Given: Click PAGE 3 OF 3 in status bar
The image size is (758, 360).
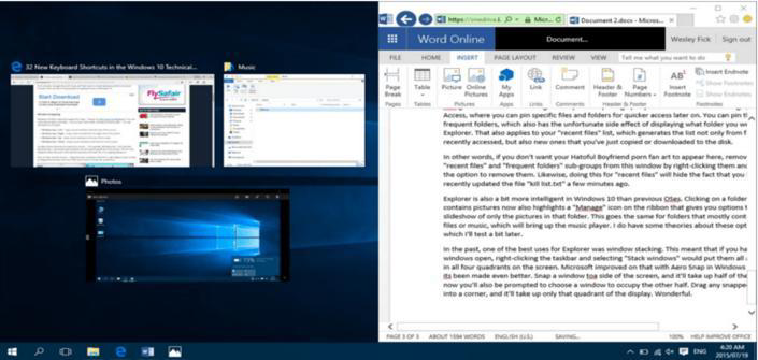Looking at the screenshot, I should [x=402, y=336].
